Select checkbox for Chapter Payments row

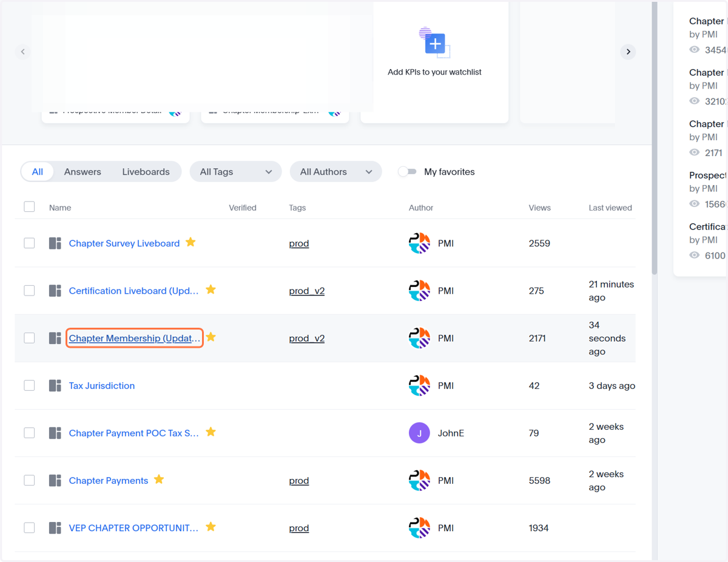click(x=29, y=479)
